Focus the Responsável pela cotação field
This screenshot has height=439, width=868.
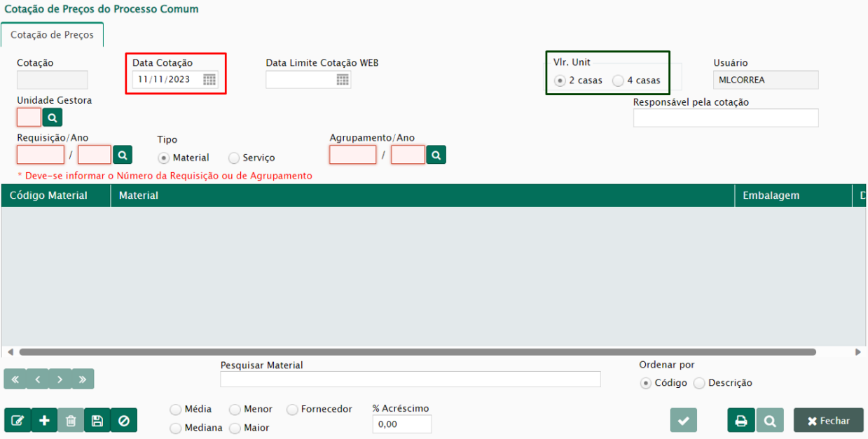[x=725, y=118]
